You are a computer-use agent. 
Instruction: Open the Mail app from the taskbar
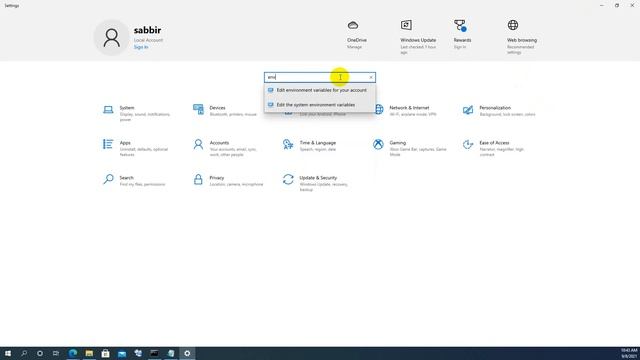122,353
